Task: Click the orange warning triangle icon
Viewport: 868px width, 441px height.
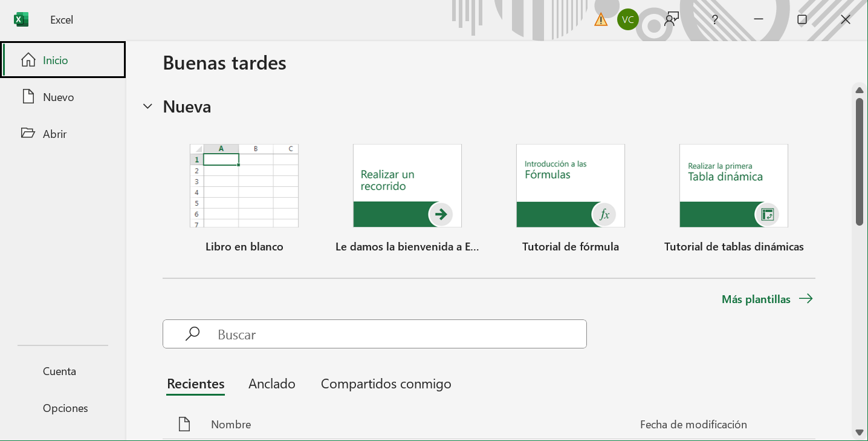Action: point(600,20)
